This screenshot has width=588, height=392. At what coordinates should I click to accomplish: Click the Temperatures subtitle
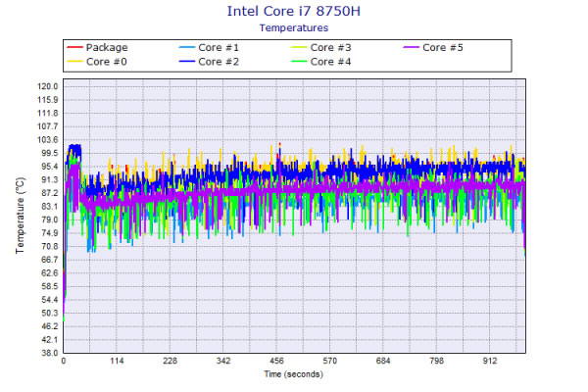[294, 28]
